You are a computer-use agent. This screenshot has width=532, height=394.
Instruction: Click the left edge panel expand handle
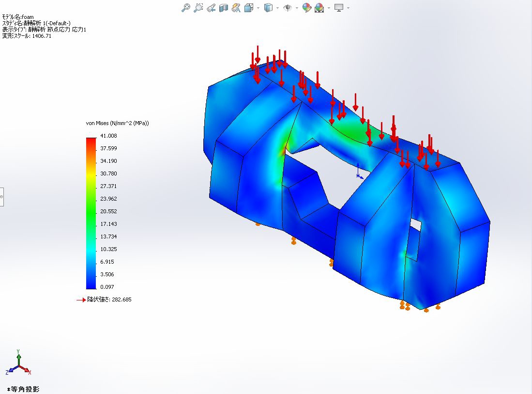click(x=1, y=197)
